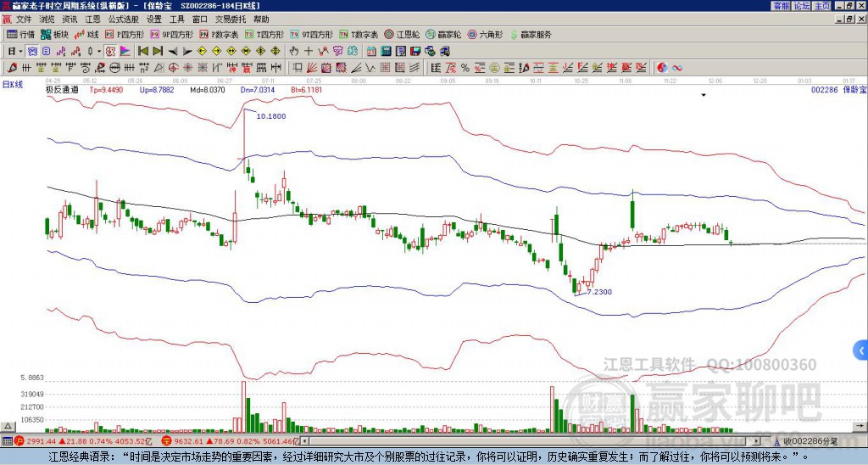Click the Tp=9.4490 indicator value
This screenshot has height=465, width=868.
pyautogui.click(x=106, y=89)
